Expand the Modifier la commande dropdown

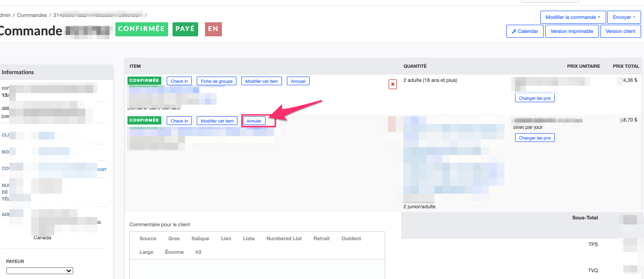coord(573,17)
